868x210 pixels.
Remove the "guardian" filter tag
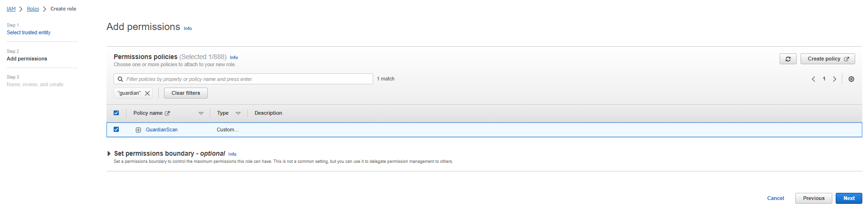point(147,93)
